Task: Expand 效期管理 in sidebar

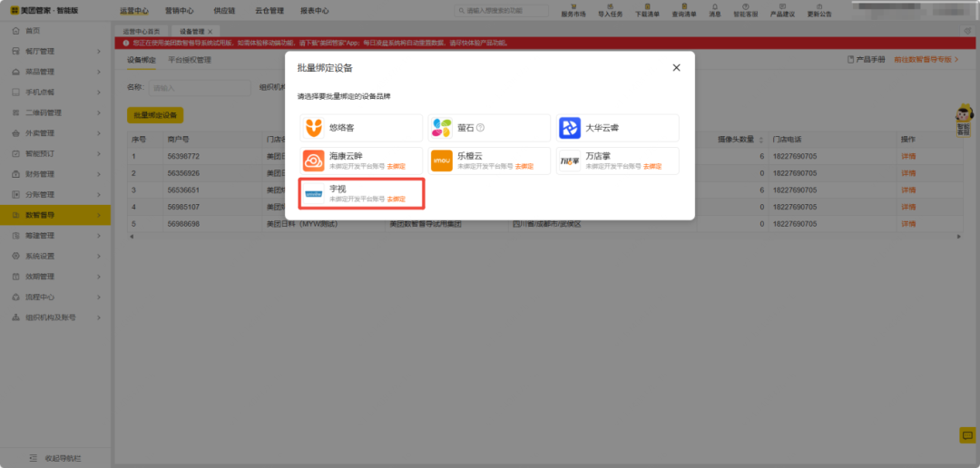Action: [x=55, y=277]
